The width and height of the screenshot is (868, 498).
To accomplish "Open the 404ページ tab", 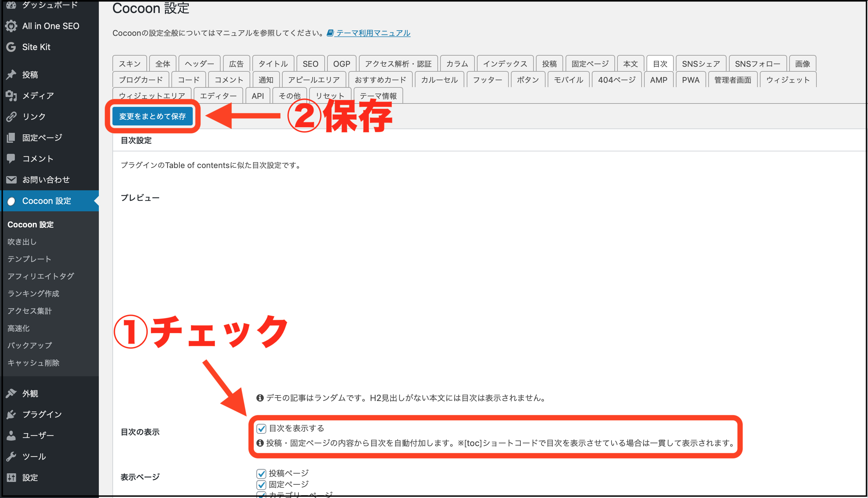I will [x=617, y=80].
